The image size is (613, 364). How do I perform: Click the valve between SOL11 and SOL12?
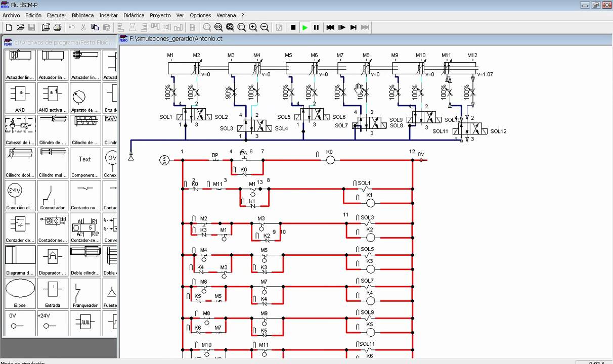point(470,128)
